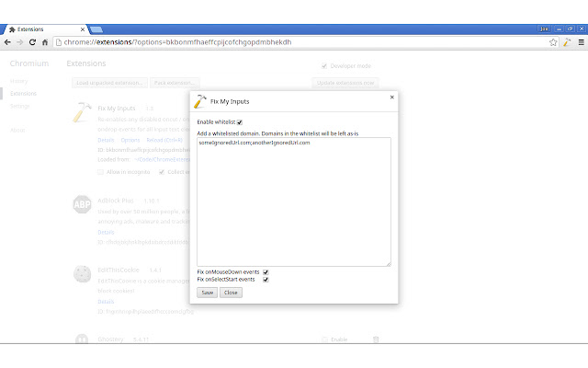Open About in Chromium sidebar
The height and width of the screenshot is (368, 588).
click(x=17, y=131)
